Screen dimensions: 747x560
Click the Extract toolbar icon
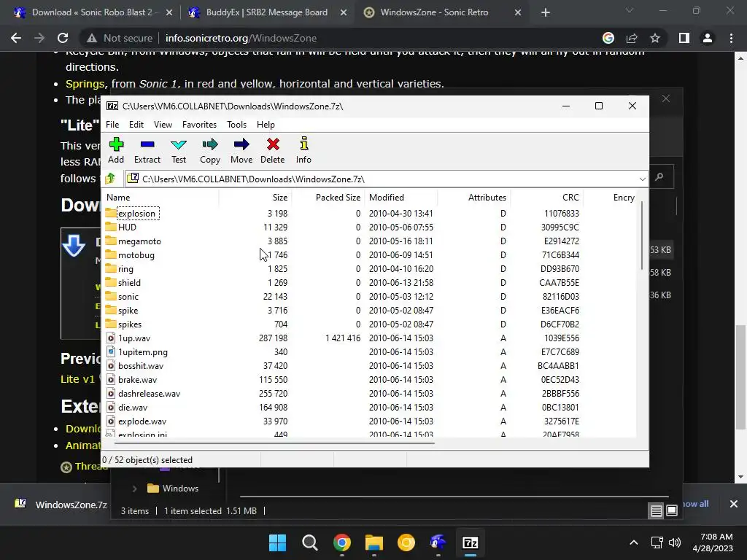[x=147, y=150]
